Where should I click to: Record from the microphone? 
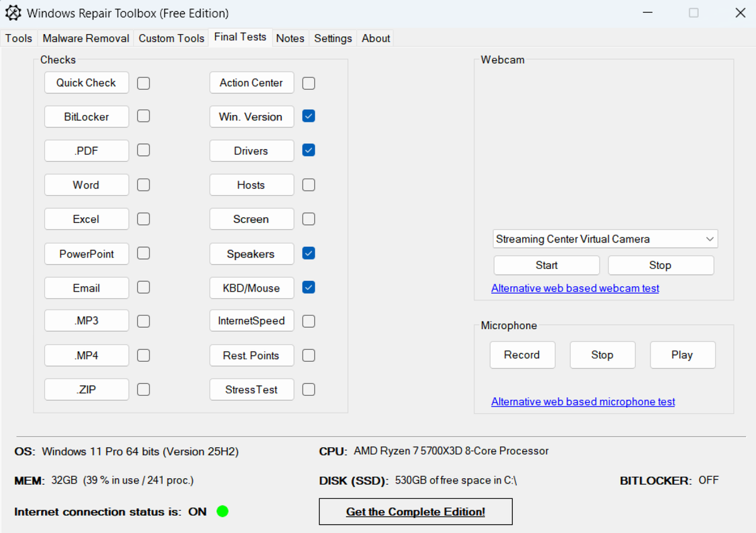click(522, 355)
